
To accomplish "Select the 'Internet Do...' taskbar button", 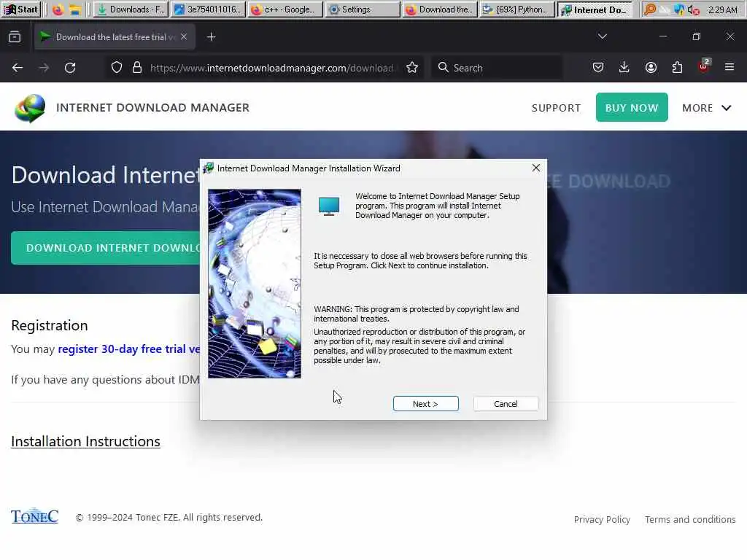I will 595,9.
